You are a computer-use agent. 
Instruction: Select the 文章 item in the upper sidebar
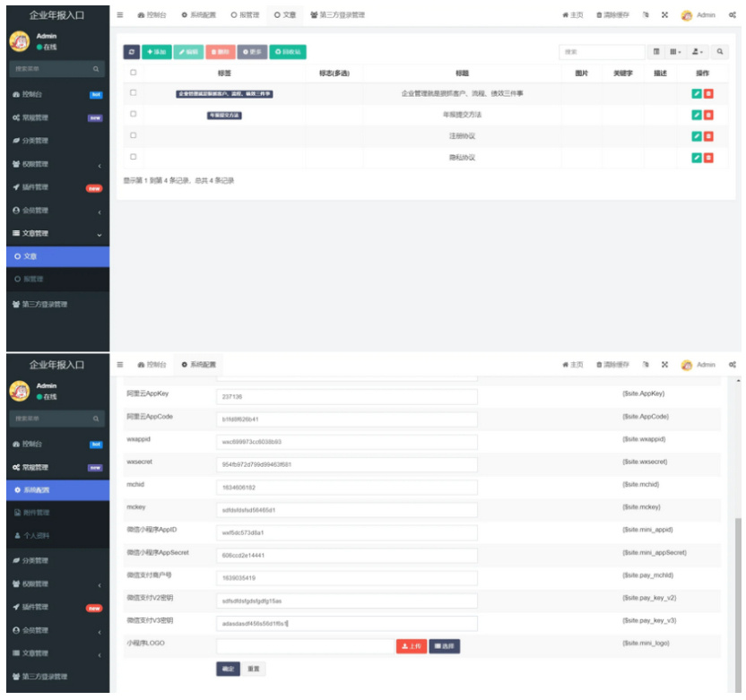click(57, 256)
